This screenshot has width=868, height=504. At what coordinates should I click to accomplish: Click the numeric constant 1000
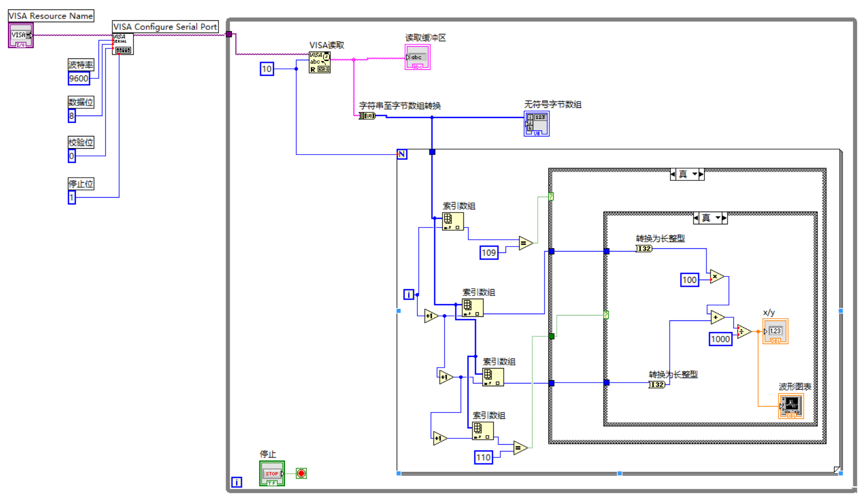pos(721,339)
